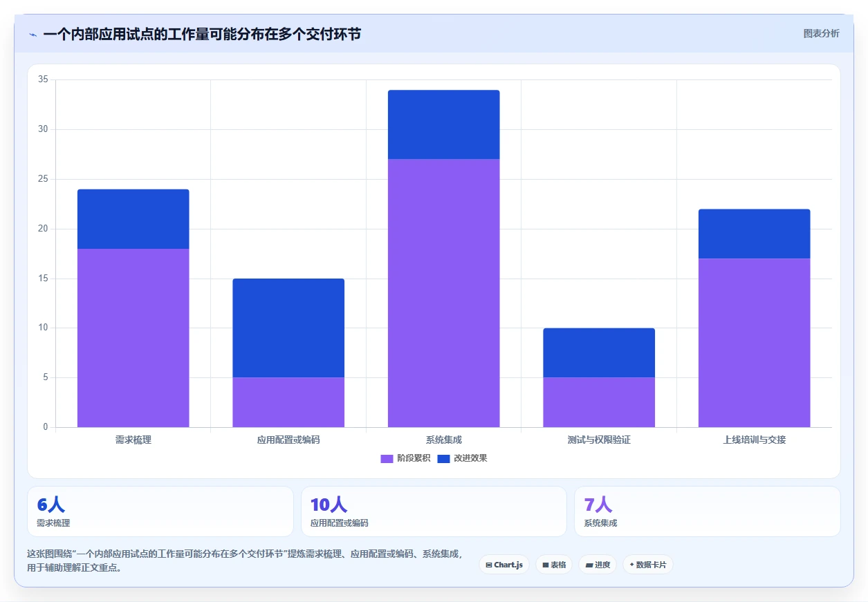Click the purple segment of 应用配置或编码 bar
The width and height of the screenshot is (868, 602).
point(288,402)
